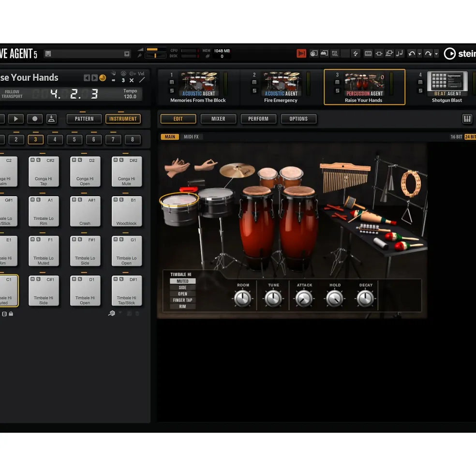This screenshot has width=476, height=476.
Task: Click the record button in the pad section
Action: pyautogui.click(x=35, y=119)
